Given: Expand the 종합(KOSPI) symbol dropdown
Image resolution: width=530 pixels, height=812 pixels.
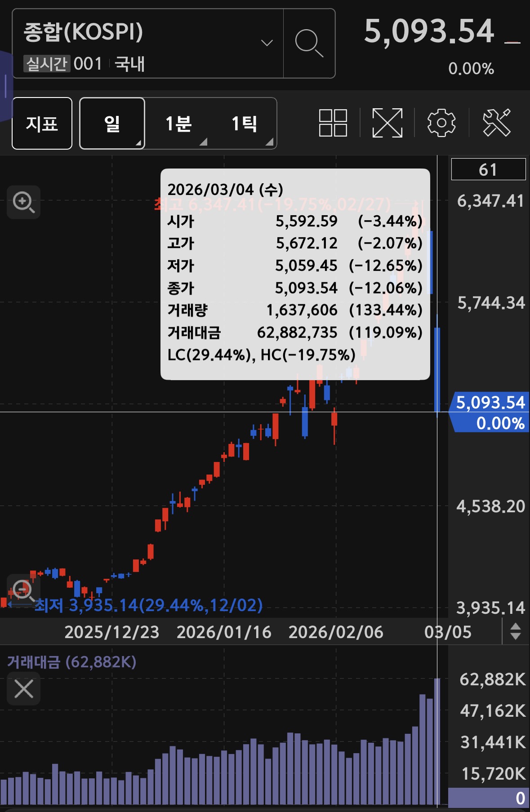Looking at the screenshot, I should point(267,43).
